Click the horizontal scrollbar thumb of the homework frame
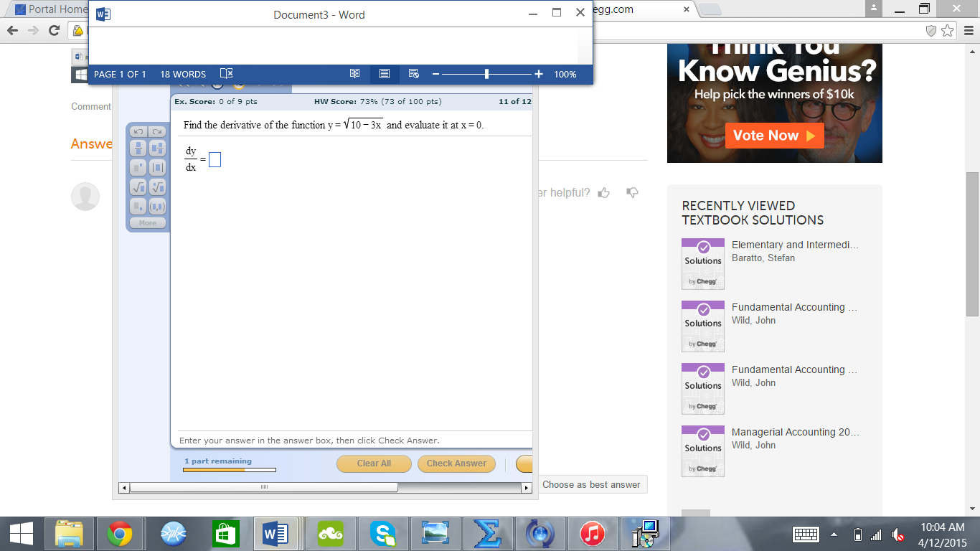Screen dimensions: 980x551 coord(264,488)
